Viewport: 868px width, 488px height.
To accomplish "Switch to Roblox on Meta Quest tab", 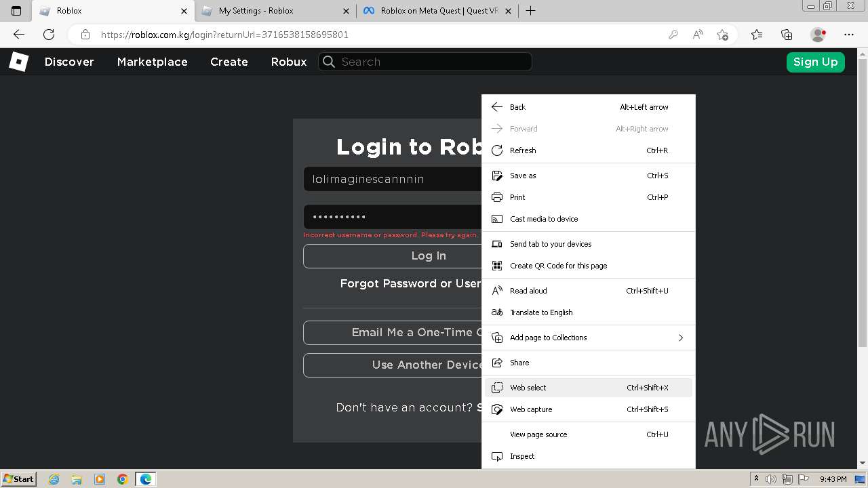I will [x=438, y=11].
